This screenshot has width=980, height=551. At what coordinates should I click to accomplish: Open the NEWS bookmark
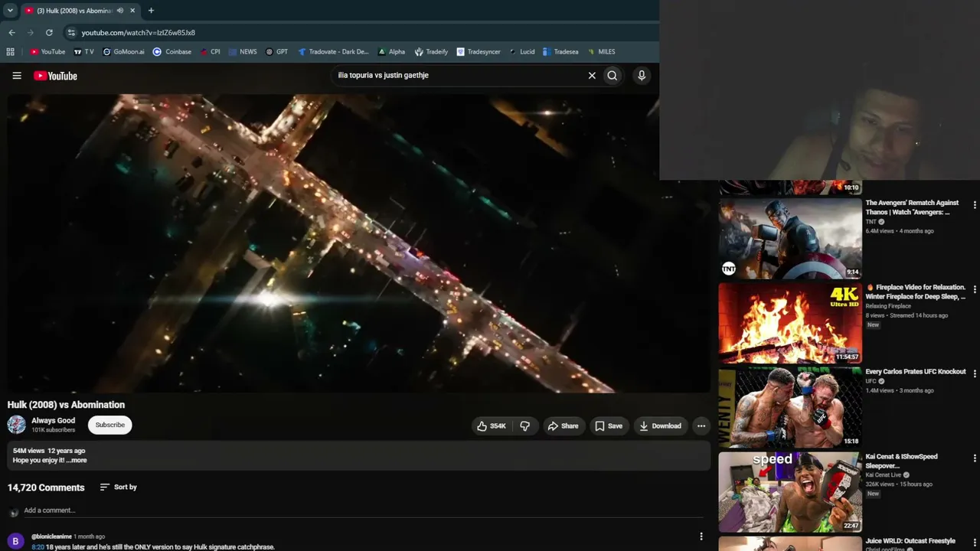click(243, 52)
